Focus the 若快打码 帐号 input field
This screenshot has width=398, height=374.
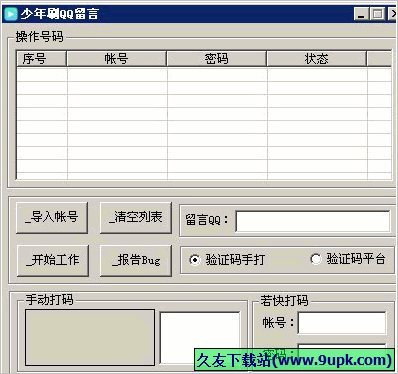tap(342, 323)
